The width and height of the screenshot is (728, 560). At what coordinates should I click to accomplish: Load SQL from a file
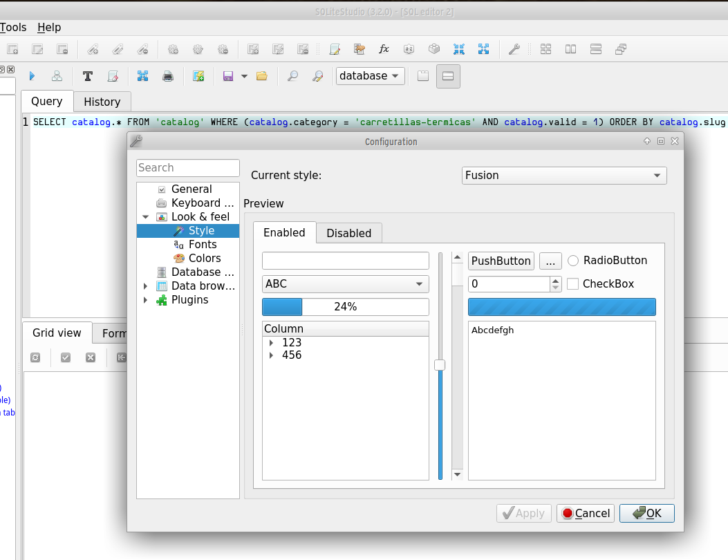261,76
